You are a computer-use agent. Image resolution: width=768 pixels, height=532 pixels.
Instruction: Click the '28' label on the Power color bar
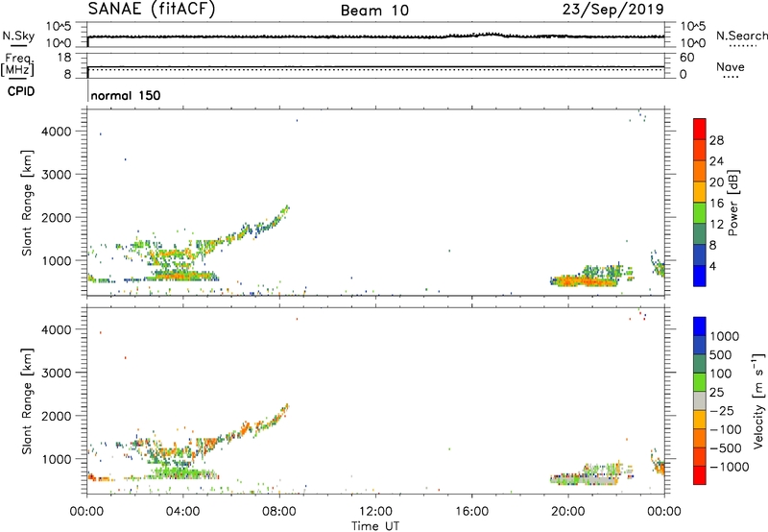[x=716, y=140]
